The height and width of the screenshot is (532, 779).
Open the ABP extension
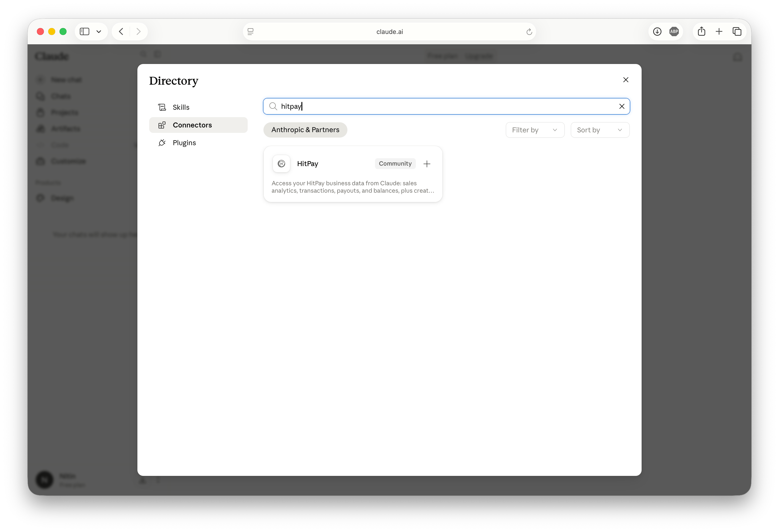[x=674, y=31]
